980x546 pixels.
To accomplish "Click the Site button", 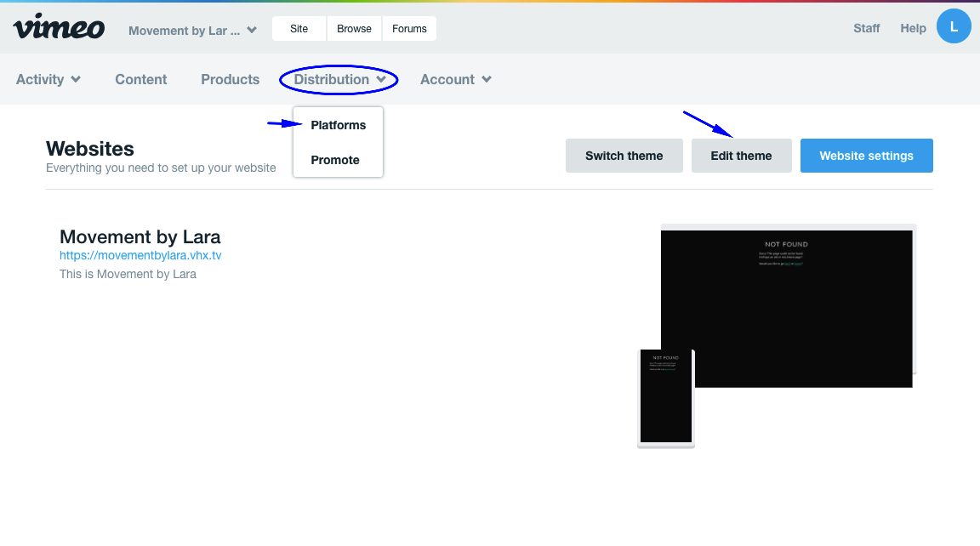I will point(299,29).
